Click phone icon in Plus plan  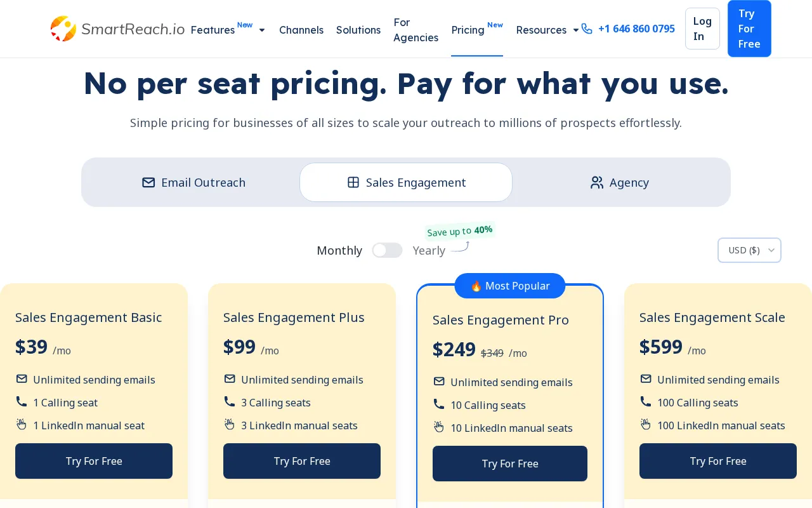coord(230,401)
